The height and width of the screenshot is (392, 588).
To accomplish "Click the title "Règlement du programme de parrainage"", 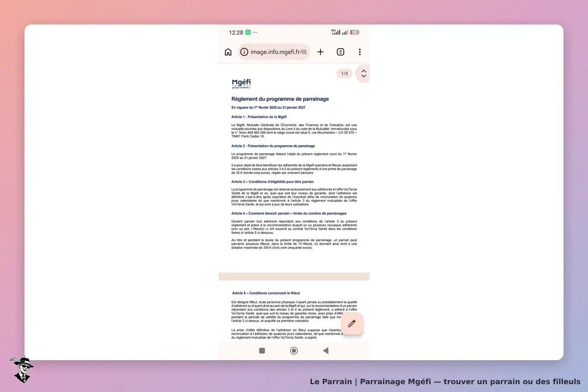I will tap(280, 99).
